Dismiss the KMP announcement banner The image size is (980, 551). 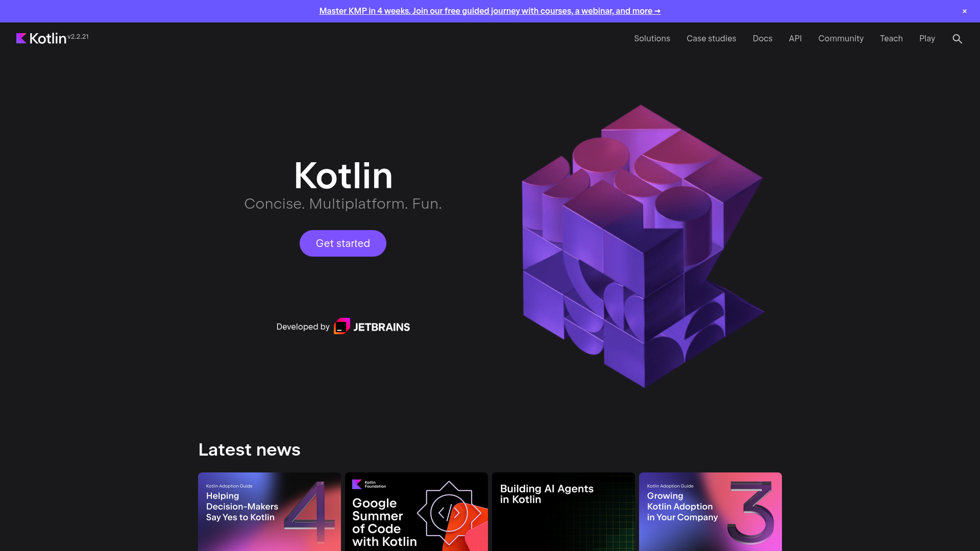(x=964, y=11)
